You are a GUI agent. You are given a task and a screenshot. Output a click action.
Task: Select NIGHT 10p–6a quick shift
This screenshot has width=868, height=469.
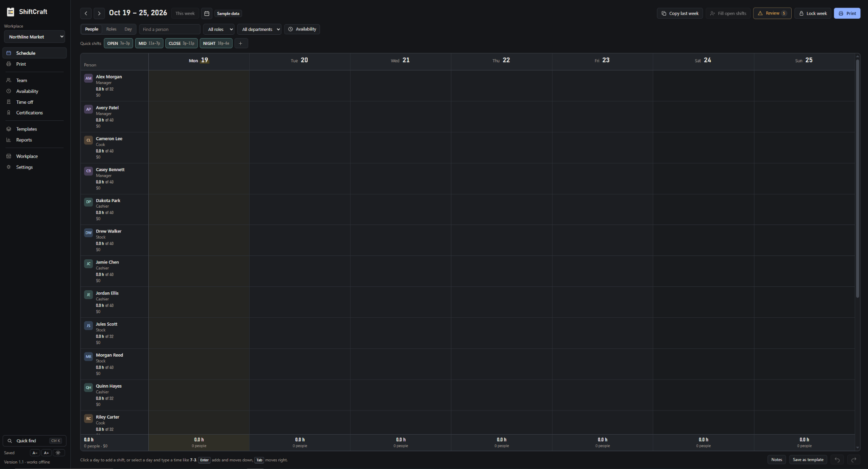[216, 43]
